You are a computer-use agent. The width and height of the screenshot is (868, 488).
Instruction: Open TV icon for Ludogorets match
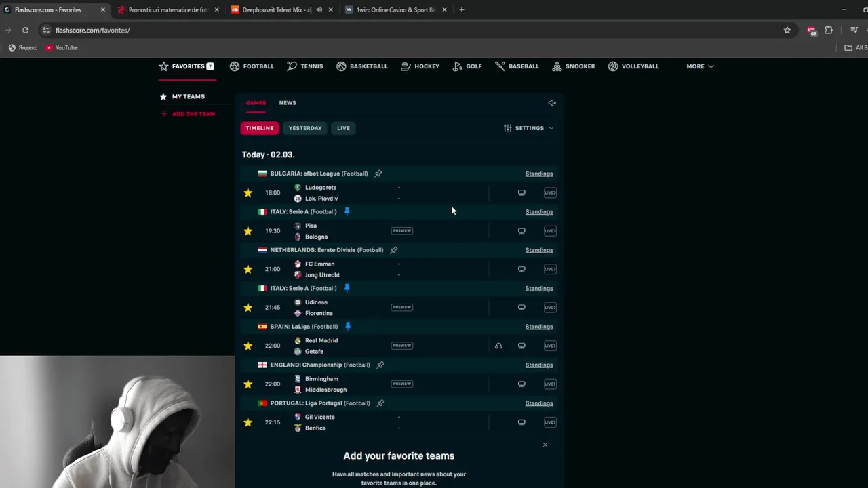coord(521,192)
